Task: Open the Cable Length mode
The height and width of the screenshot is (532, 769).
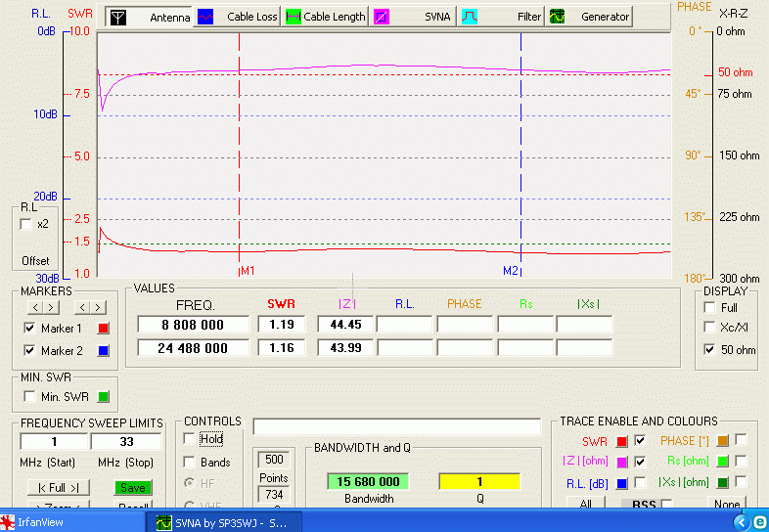Action: pyautogui.click(x=325, y=17)
